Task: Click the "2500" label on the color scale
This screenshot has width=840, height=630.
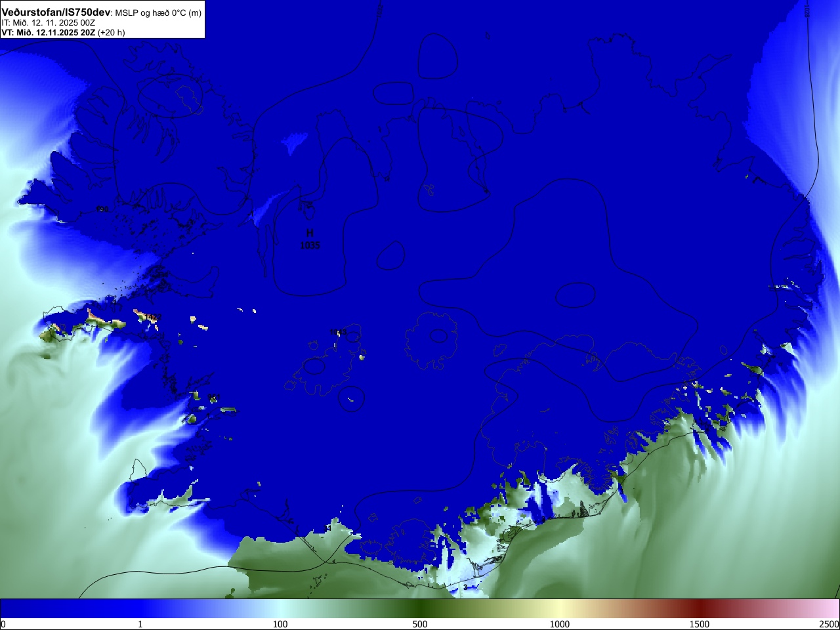Action: click(x=829, y=624)
